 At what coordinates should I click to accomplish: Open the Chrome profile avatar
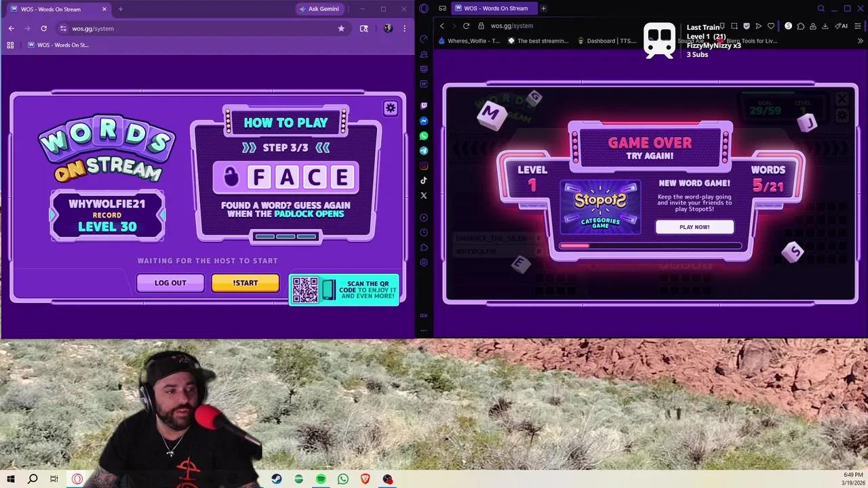[388, 28]
